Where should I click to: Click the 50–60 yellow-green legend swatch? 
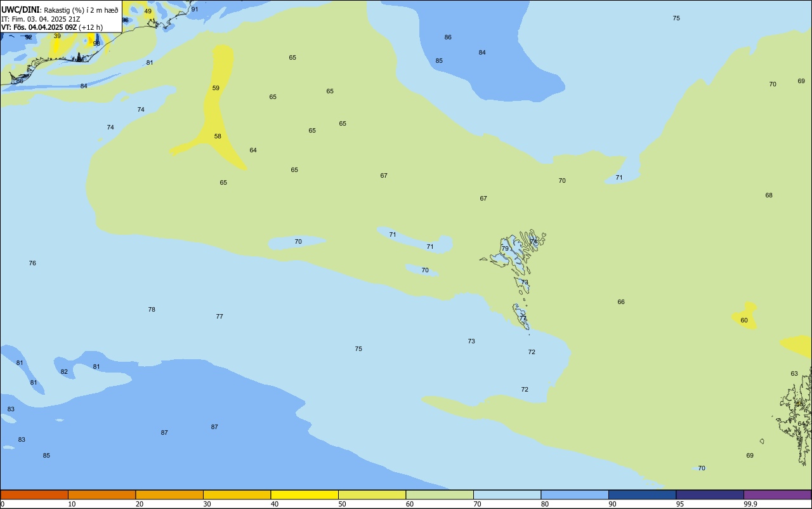point(372,494)
